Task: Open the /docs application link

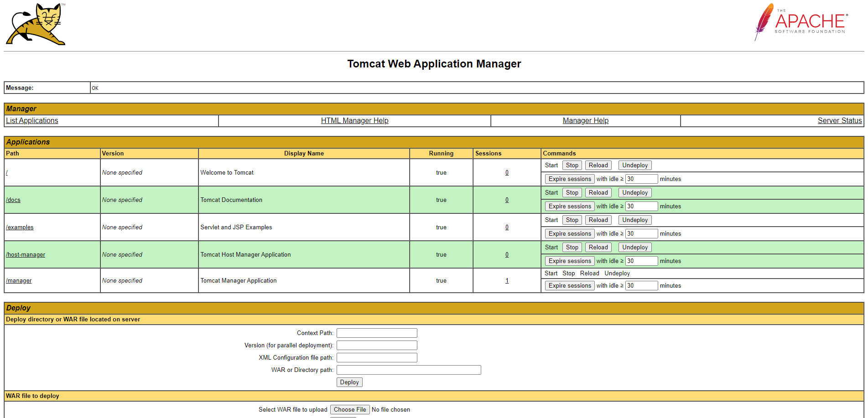Action: [13, 200]
